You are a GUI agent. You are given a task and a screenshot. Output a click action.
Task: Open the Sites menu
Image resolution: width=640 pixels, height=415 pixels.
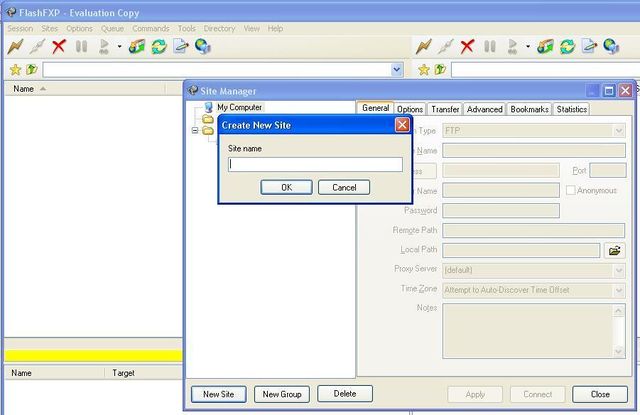49,29
